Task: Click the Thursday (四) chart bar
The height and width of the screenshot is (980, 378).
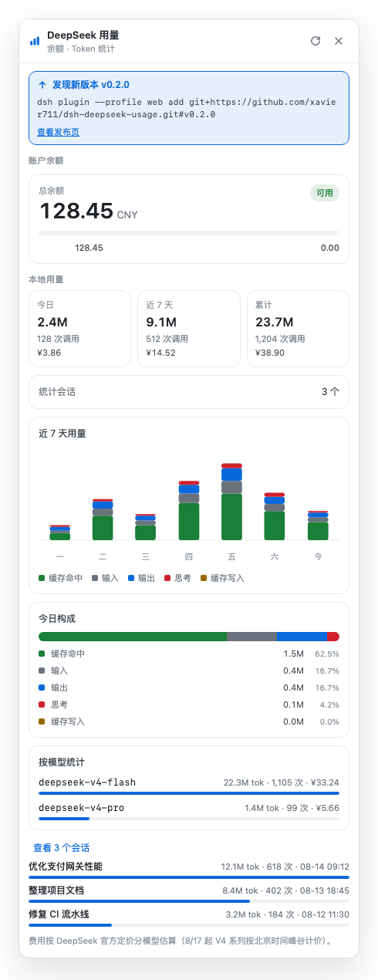Action: click(x=189, y=510)
